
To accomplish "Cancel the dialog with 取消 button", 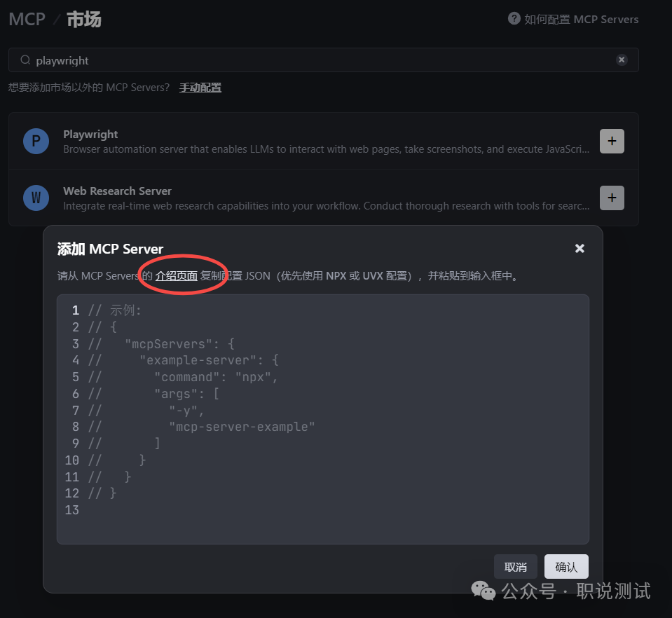I will pyautogui.click(x=515, y=566).
